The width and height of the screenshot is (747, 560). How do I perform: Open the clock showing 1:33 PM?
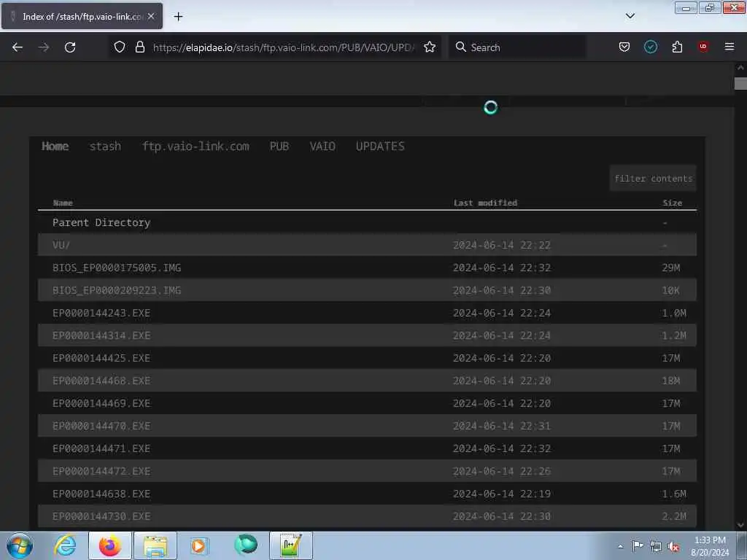pyautogui.click(x=710, y=546)
